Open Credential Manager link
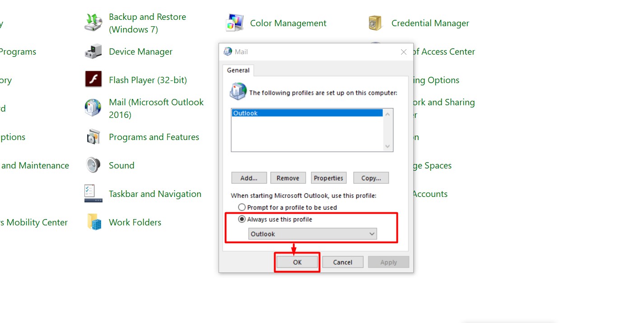The height and width of the screenshot is (323, 644). point(430,23)
